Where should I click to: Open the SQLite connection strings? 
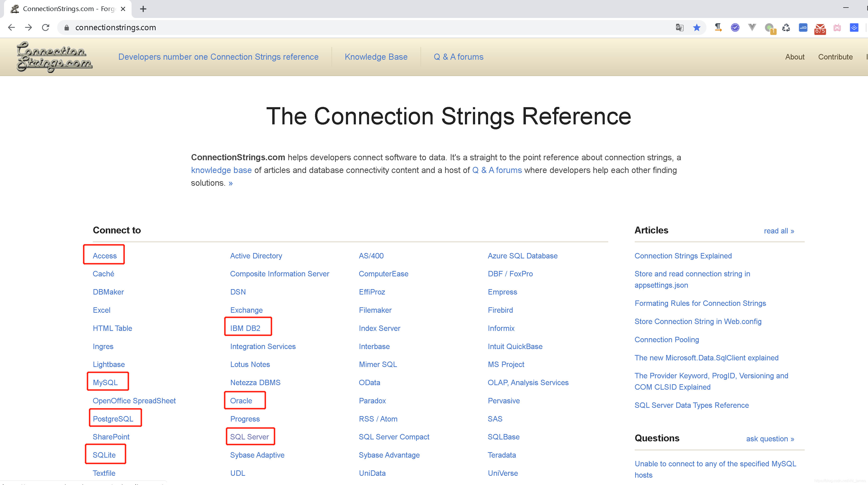point(104,455)
